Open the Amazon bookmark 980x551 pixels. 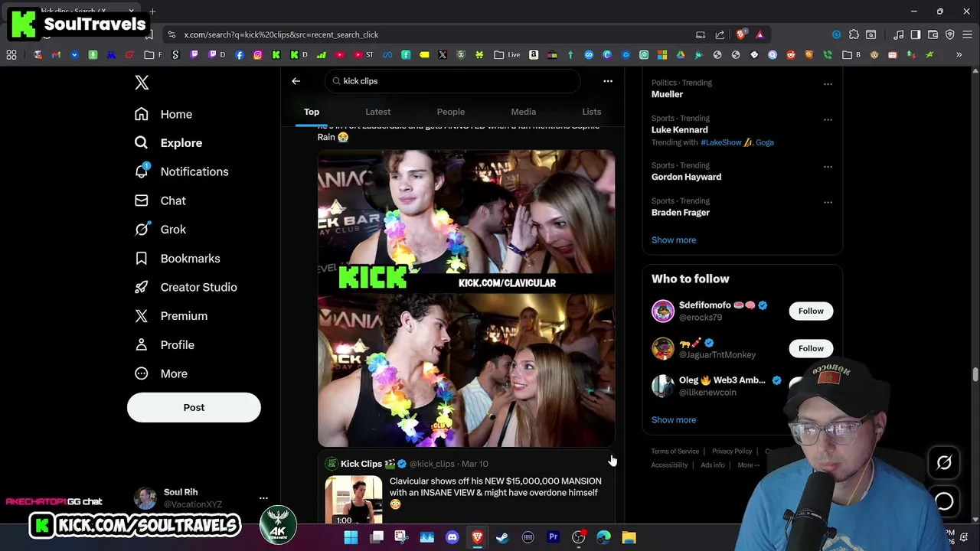pos(534,55)
